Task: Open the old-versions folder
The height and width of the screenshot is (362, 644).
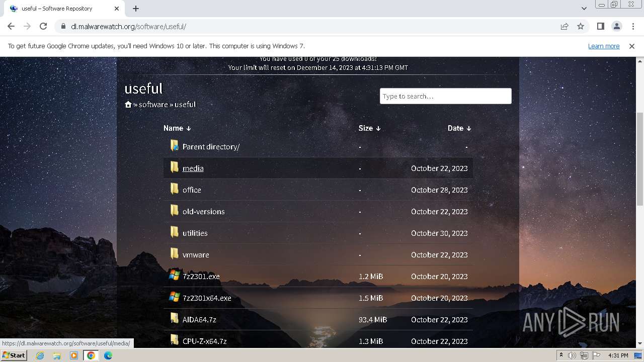Action: pyautogui.click(x=204, y=212)
